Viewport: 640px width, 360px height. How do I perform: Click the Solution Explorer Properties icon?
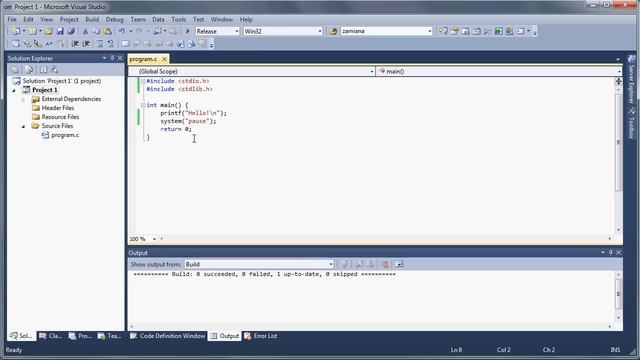[x=15, y=70]
